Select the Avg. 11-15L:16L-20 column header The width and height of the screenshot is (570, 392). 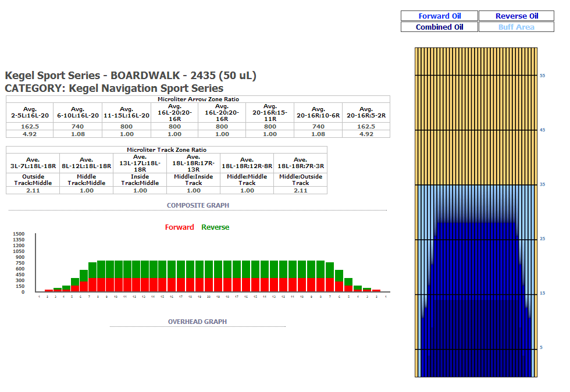[126, 112]
